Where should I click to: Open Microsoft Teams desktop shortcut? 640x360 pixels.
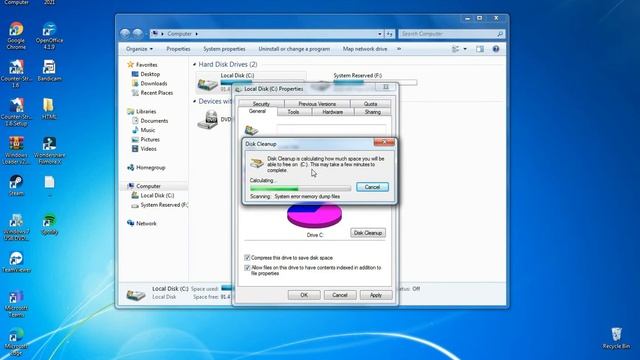(16, 304)
